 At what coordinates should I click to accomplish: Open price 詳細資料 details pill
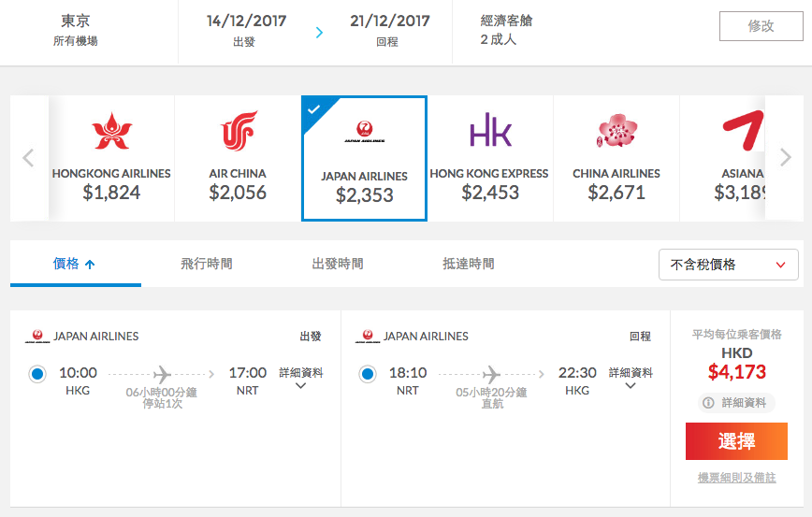pos(736,403)
